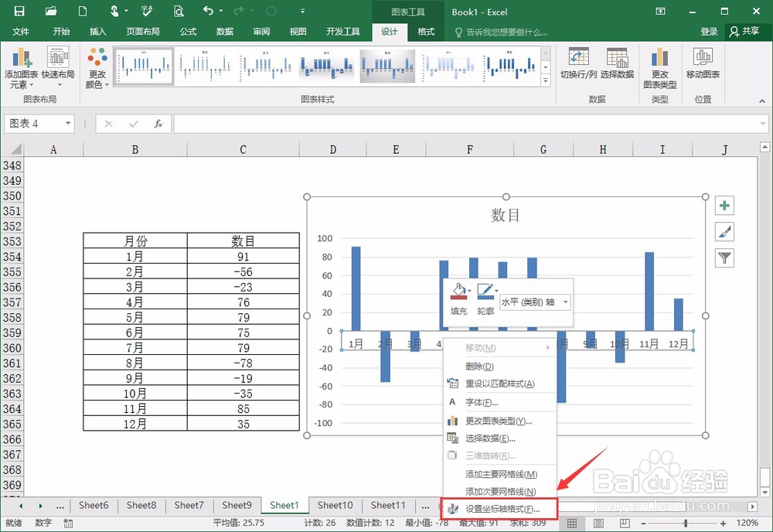Switch to the Sheet10 worksheet tab
Image resolution: width=773 pixels, height=532 pixels.
coord(335,506)
